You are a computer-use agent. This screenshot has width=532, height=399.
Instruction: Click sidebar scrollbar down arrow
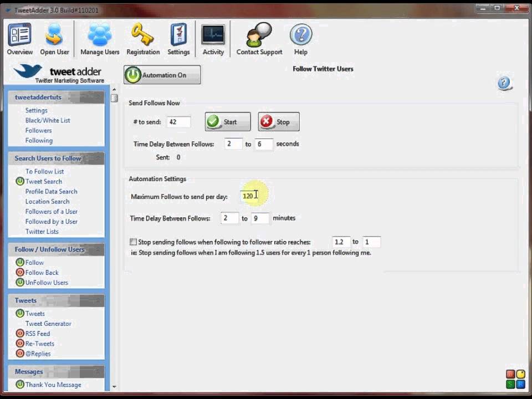pos(114,386)
